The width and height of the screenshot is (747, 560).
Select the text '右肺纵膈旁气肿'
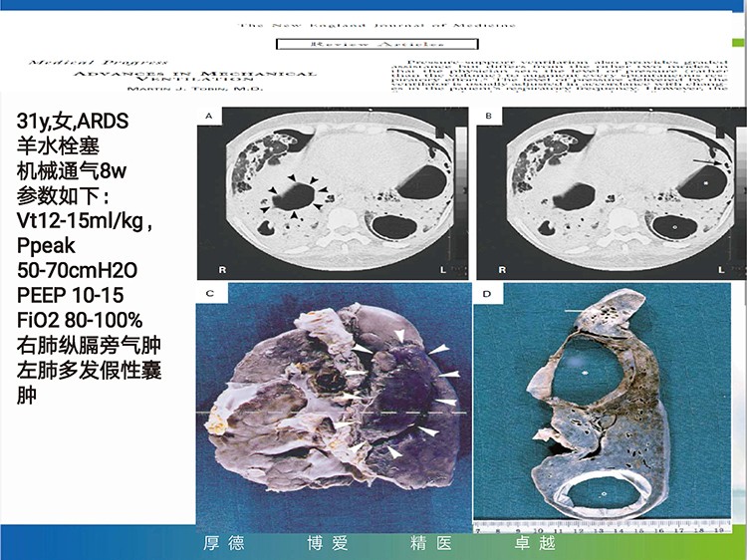tap(89, 345)
